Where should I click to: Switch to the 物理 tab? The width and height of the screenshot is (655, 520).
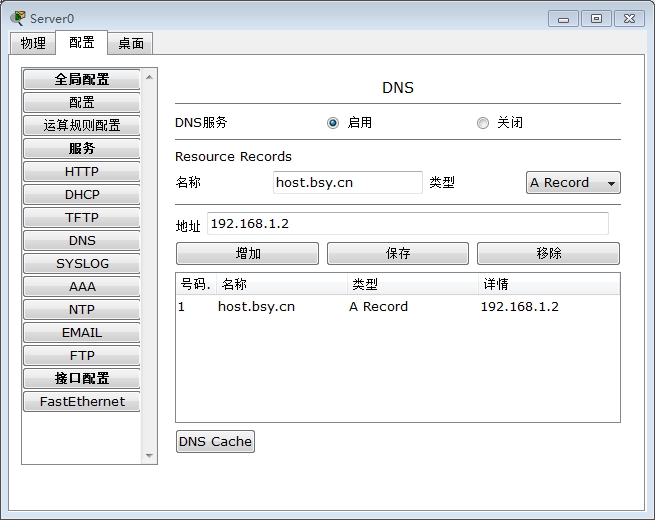pos(33,43)
